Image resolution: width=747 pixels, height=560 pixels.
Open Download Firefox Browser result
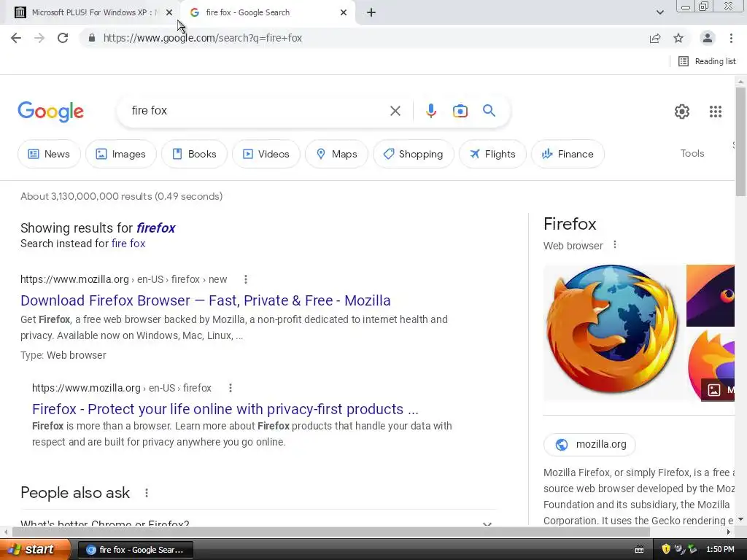point(205,300)
